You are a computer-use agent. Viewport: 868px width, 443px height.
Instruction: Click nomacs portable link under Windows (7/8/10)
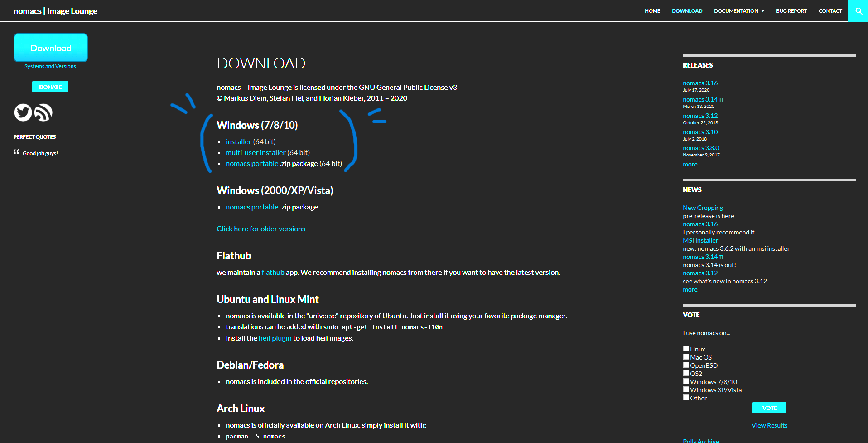(x=252, y=164)
